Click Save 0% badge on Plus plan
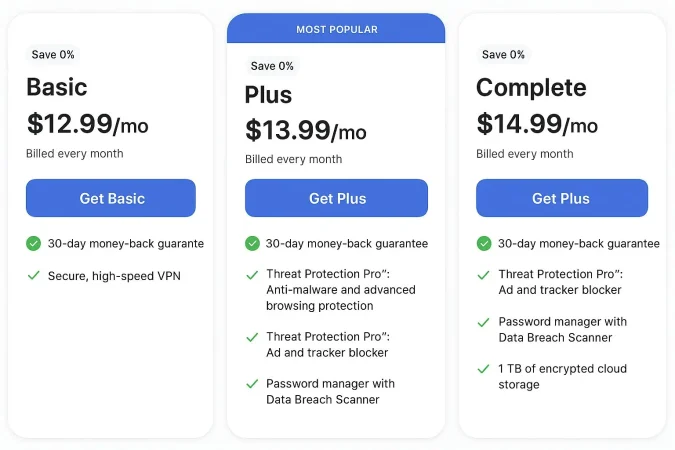675x450 pixels. (x=272, y=66)
